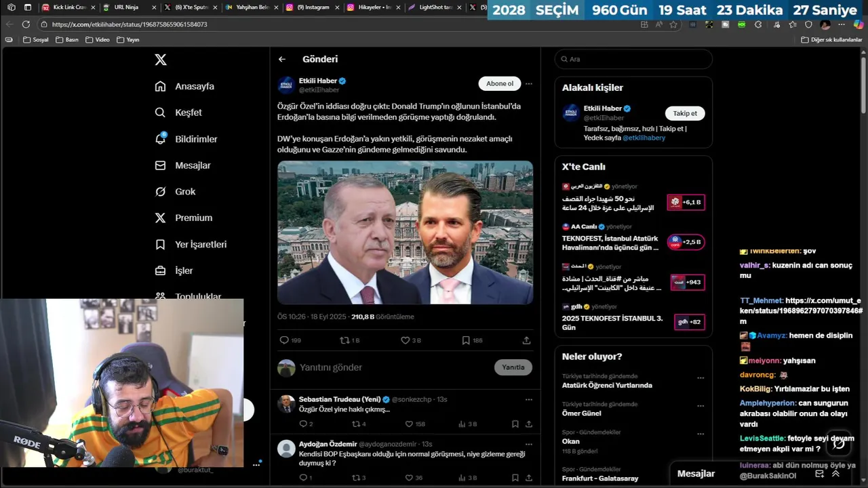Viewport: 868px width, 488px height.
Task: Open the Grok floating button
Action: pos(839,443)
